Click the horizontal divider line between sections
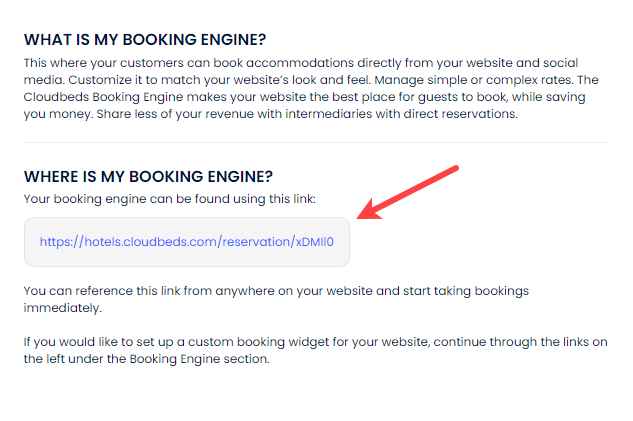 316,142
